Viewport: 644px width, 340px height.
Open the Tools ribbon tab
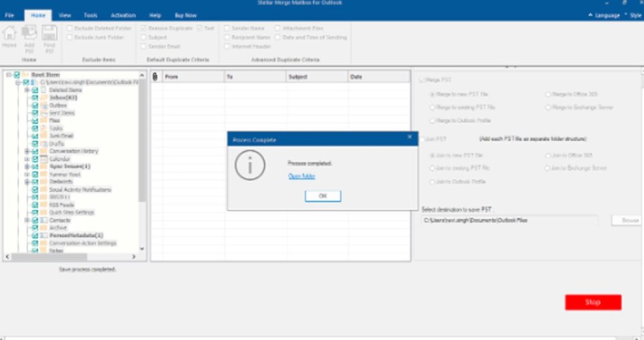click(91, 15)
